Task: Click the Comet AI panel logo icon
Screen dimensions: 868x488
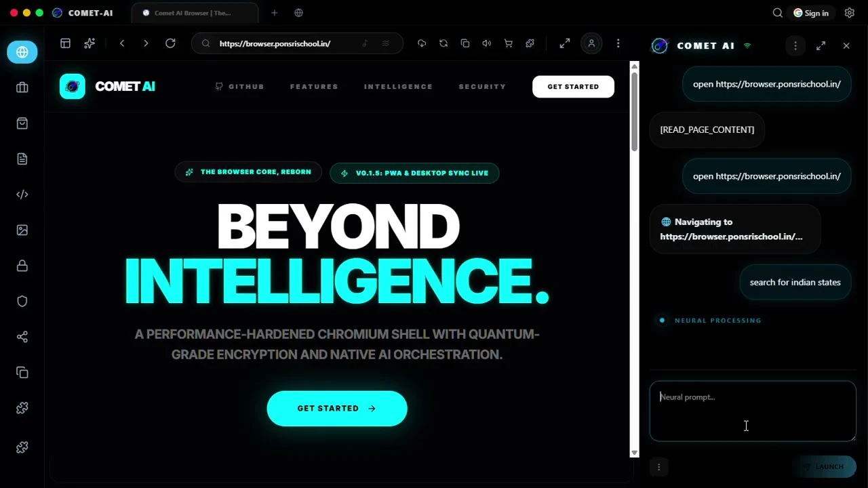Action: coord(659,45)
